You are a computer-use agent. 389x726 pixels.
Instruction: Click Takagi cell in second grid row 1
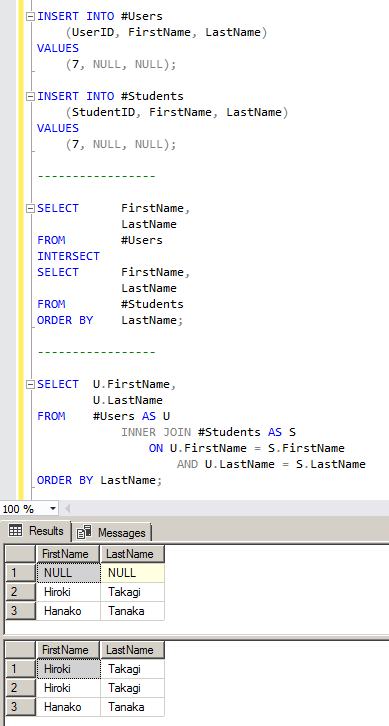(132, 669)
